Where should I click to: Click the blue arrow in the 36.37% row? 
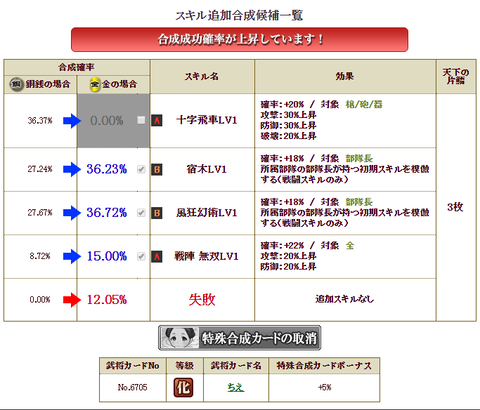click(x=72, y=120)
